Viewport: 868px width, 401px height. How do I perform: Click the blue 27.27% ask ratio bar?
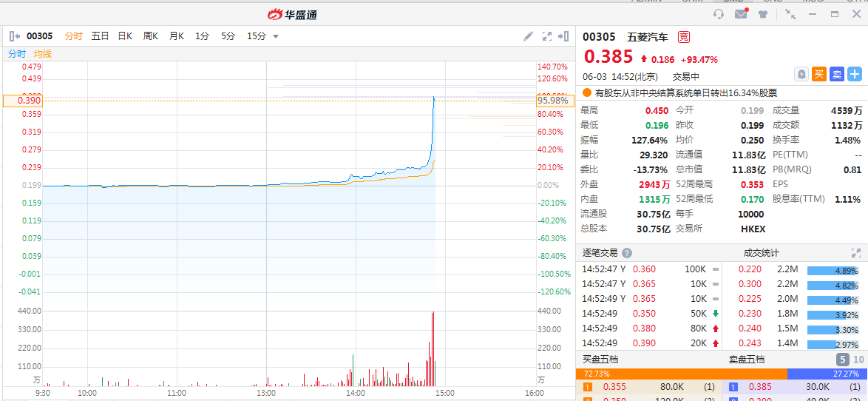pyautogui.click(x=827, y=374)
